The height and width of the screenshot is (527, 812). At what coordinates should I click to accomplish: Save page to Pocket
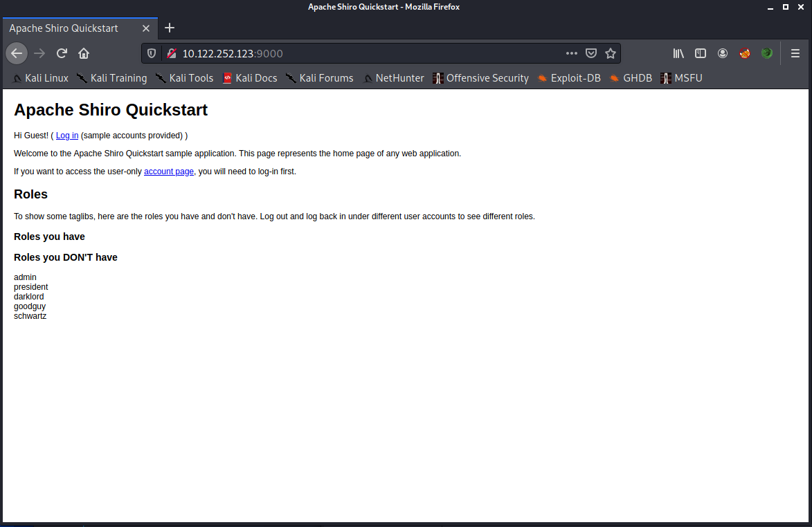[591, 53]
